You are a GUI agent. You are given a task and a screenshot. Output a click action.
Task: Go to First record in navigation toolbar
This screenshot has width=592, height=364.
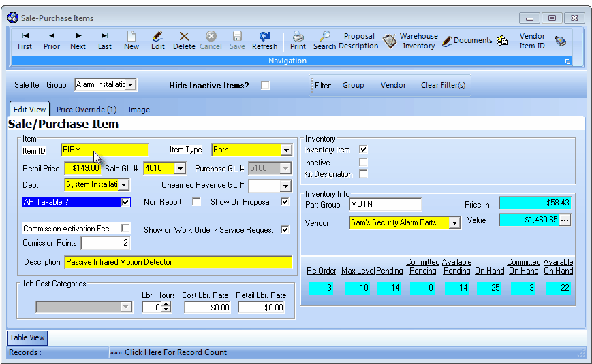coord(25,41)
